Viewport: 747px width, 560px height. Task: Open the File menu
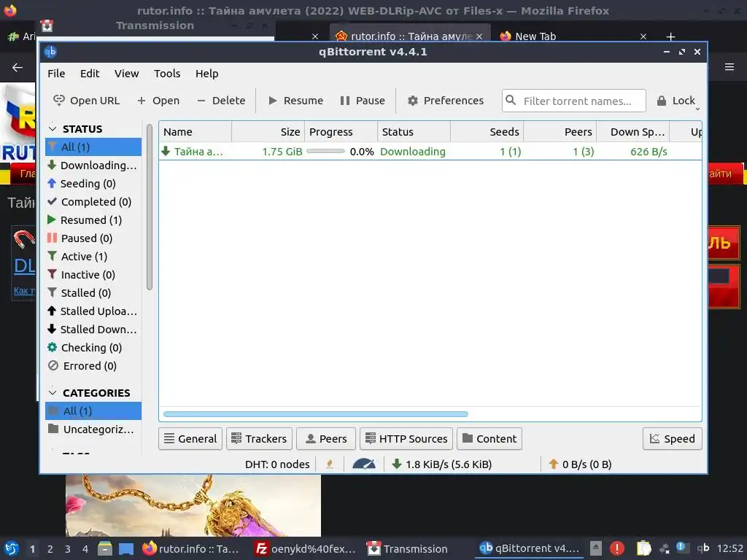point(56,74)
